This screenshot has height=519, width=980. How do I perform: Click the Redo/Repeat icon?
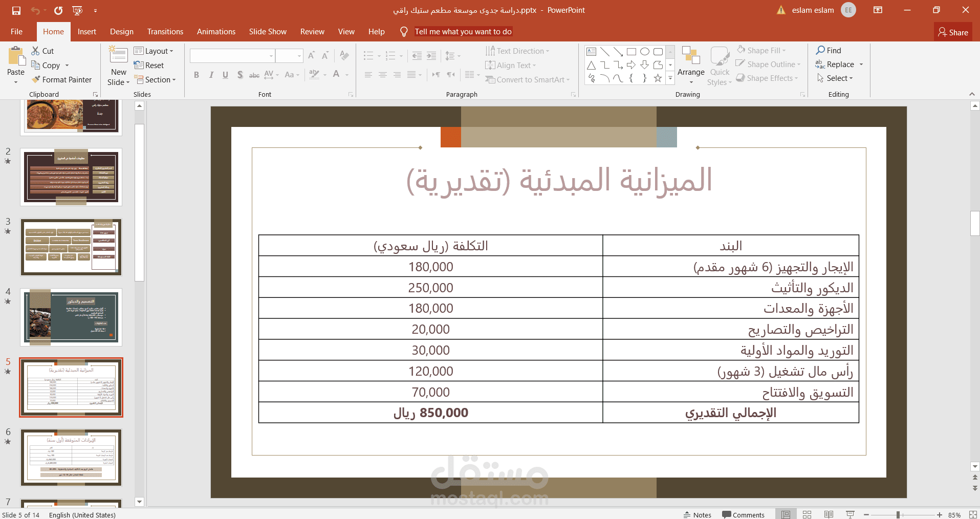point(58,10)
